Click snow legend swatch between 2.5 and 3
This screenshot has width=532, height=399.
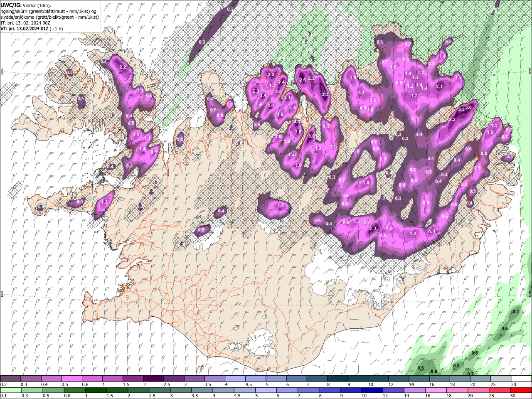click(x=174, y=379)
